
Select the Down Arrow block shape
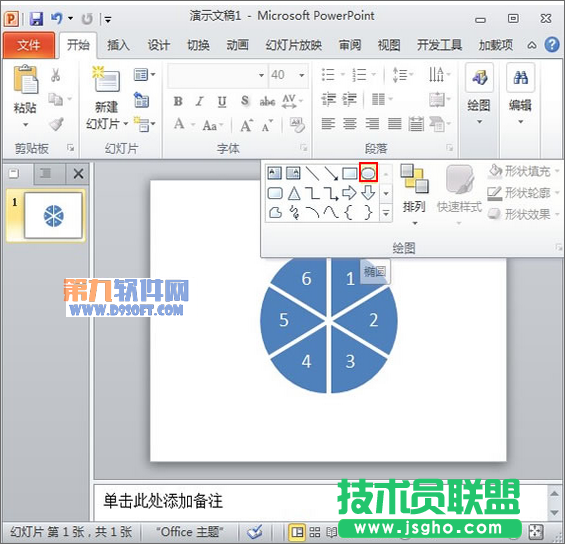pyautogui.click(x=368, y=193)
